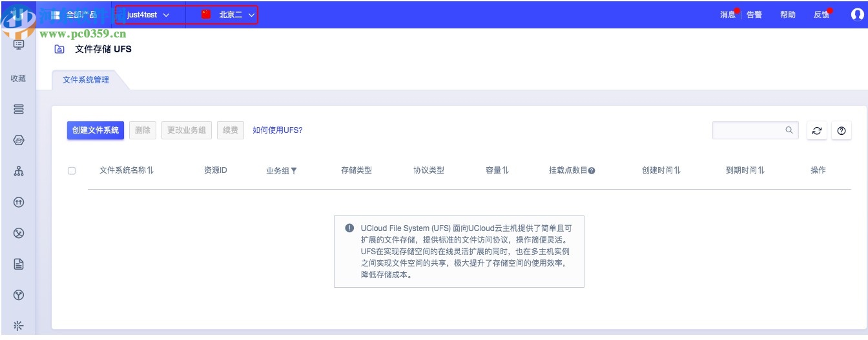Open 反馈 in the top bar
Screen dimensions: 868x340
(x=821, y=14)
